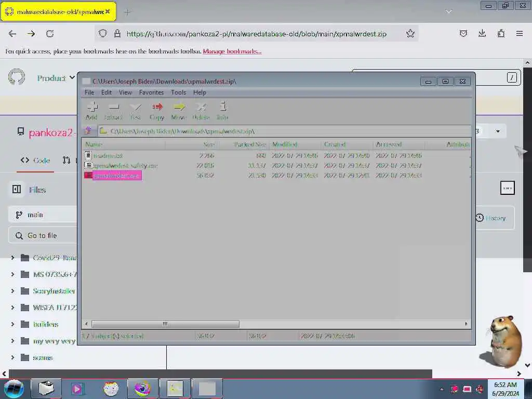This screenshot has width=532, height=399.
Task: Select the xpmalwrdest_safety.exe file row
Action: pyautogui.click(x=276, y=166)
